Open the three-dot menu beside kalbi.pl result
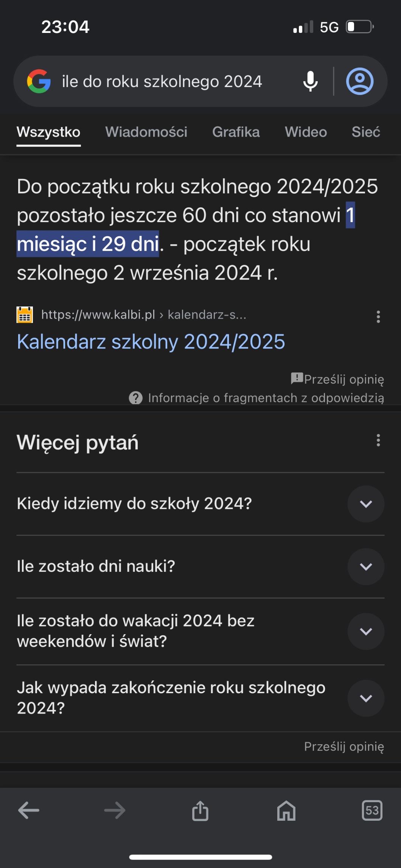This screenshot has width=401, height=868. coord(378,317)
